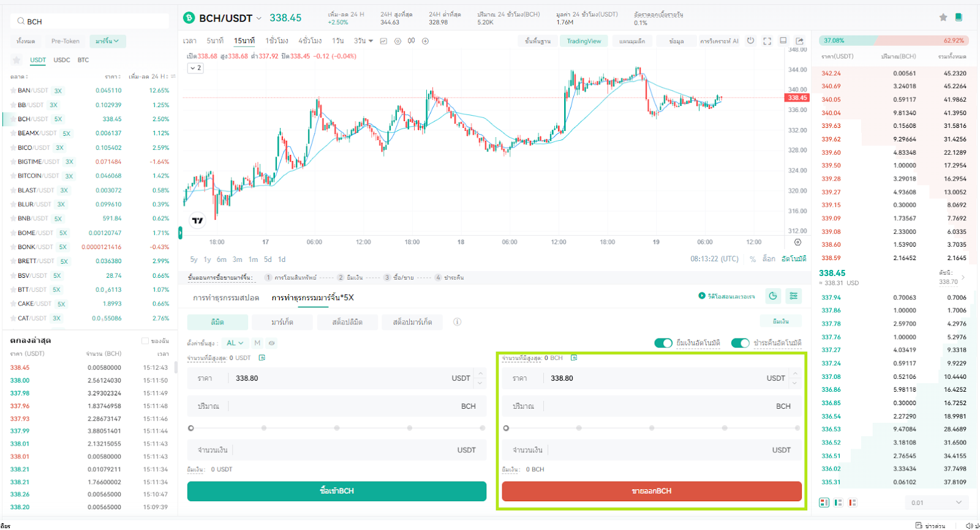
Task: Open trading preferences sliders icon
Action: [x=794, y=296]
